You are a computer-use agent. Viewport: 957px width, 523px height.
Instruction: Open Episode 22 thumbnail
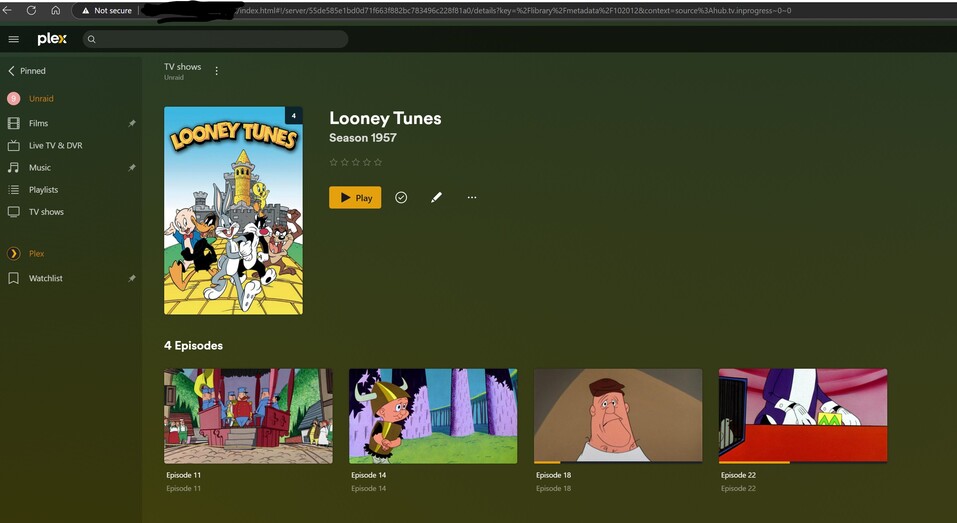(x=803, y=416)
